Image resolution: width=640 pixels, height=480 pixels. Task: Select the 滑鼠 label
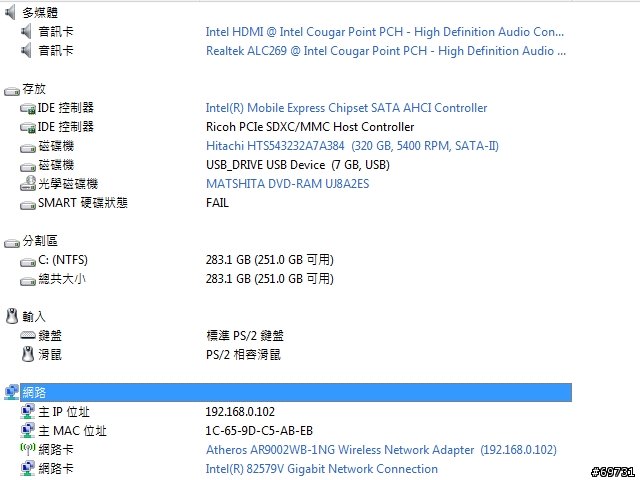pos(50,355)
